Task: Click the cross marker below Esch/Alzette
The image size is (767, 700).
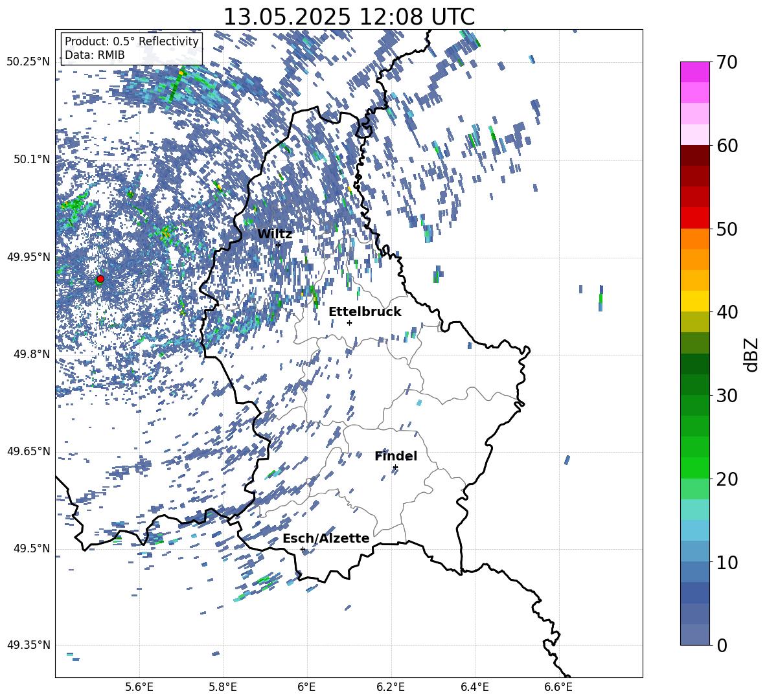Action: click(x=303, y=549)
